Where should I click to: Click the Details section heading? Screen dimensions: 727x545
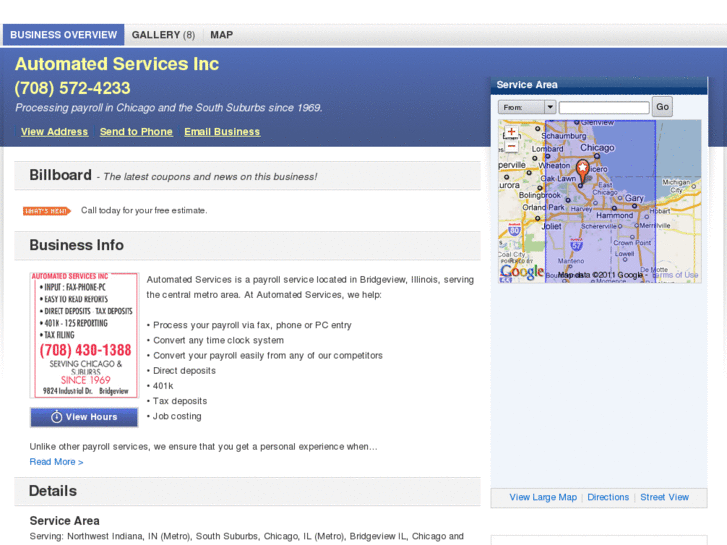tap(53, 491)
